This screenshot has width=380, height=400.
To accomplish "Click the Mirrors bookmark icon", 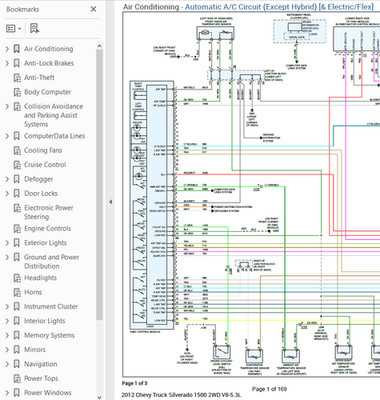I will (17, 350).
